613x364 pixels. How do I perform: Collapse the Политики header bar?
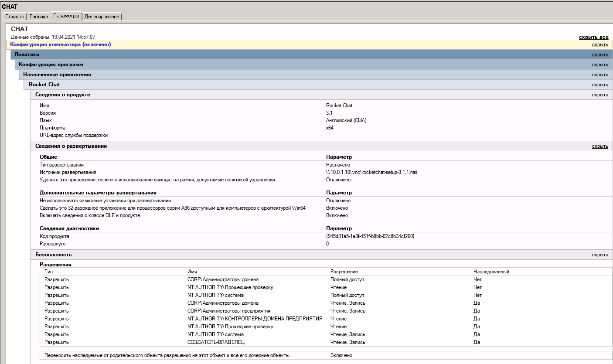[x=312, y=54]
